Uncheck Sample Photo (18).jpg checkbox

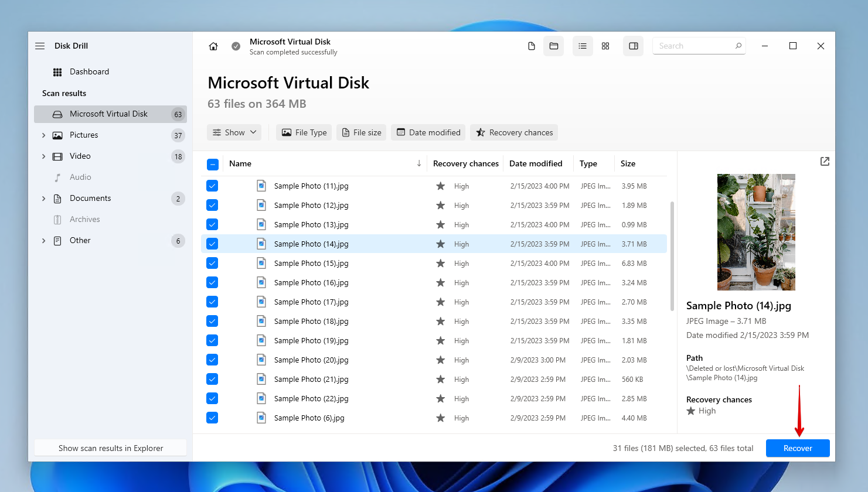[x=212, y=321]
